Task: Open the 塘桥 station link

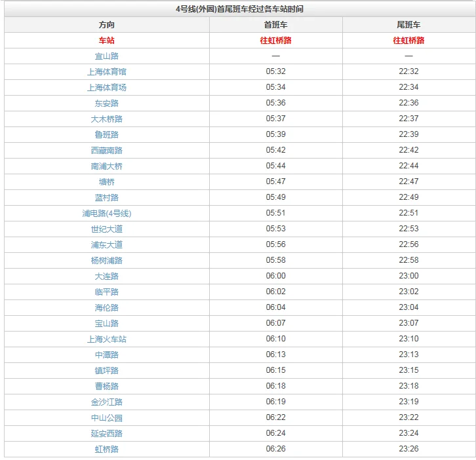Action: point(106,182)
